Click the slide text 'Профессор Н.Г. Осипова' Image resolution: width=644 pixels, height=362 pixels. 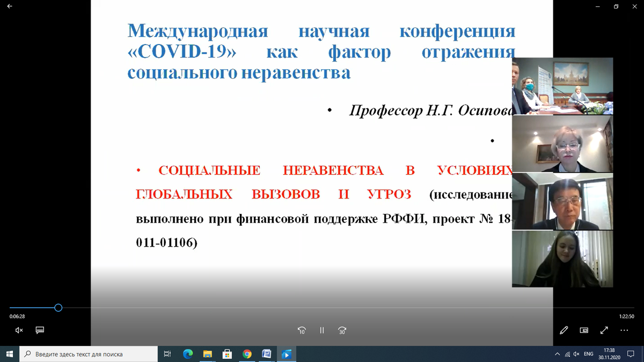431,110
